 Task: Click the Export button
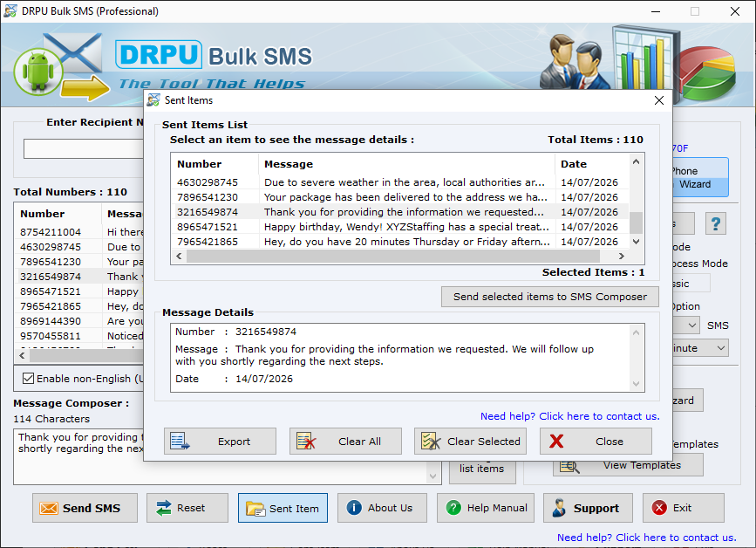point(220,442)
